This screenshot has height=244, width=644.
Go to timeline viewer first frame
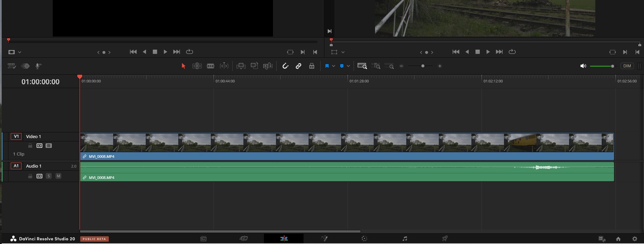[x=456, y=52]
